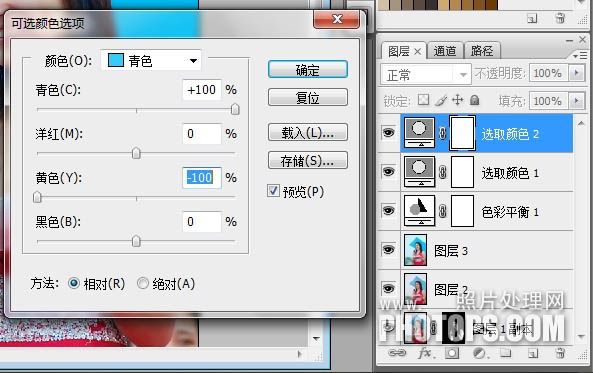The height and width of the screenshot is (373, 593).
Task: Click the 填充 100% field
Action: pyautogui.click(x=549, y=101)
